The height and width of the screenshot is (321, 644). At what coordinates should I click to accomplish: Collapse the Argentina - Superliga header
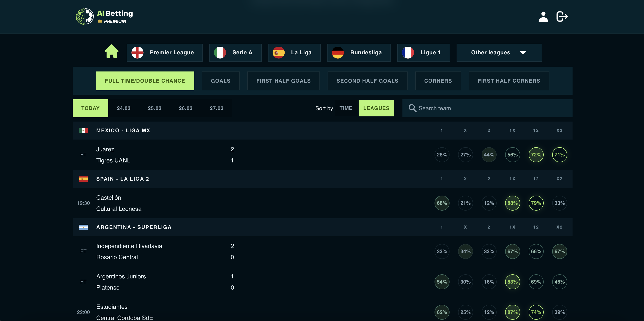(x=134, y=227)
